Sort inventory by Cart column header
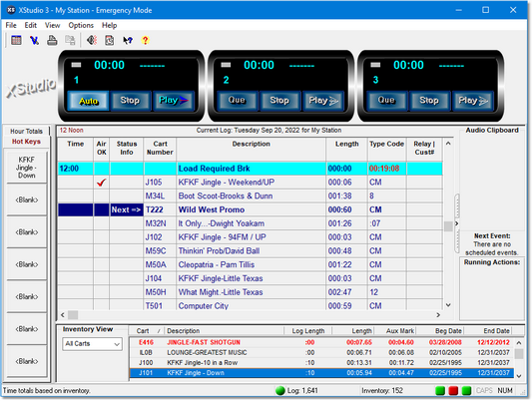532x401 pixels. pos(142,331)
